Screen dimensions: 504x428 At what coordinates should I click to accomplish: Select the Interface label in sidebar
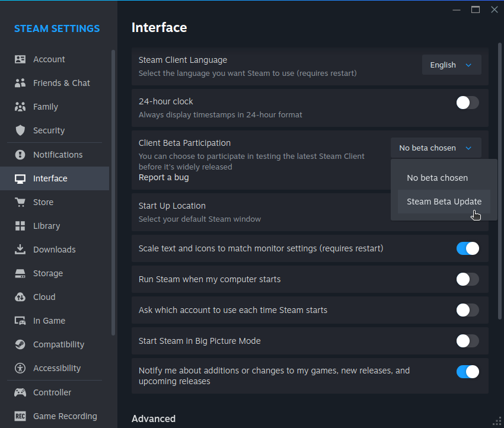[x=50, y=178]
